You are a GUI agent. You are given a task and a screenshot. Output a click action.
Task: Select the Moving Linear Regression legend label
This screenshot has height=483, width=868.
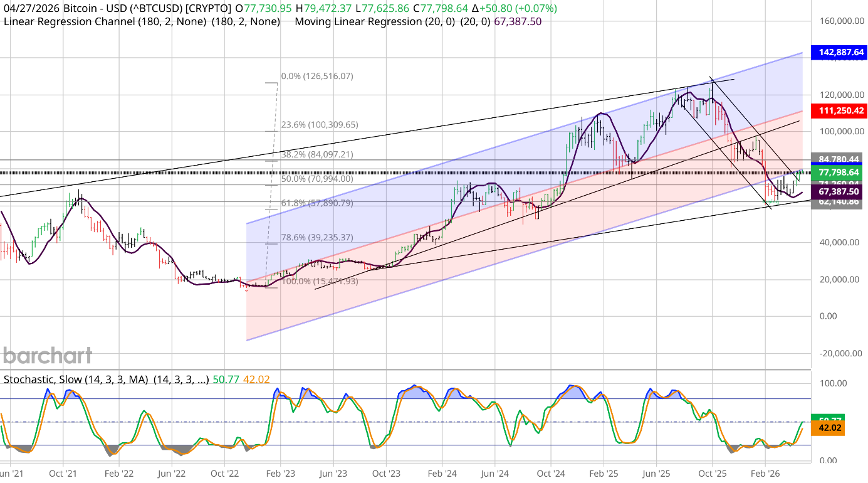[357, 21]
